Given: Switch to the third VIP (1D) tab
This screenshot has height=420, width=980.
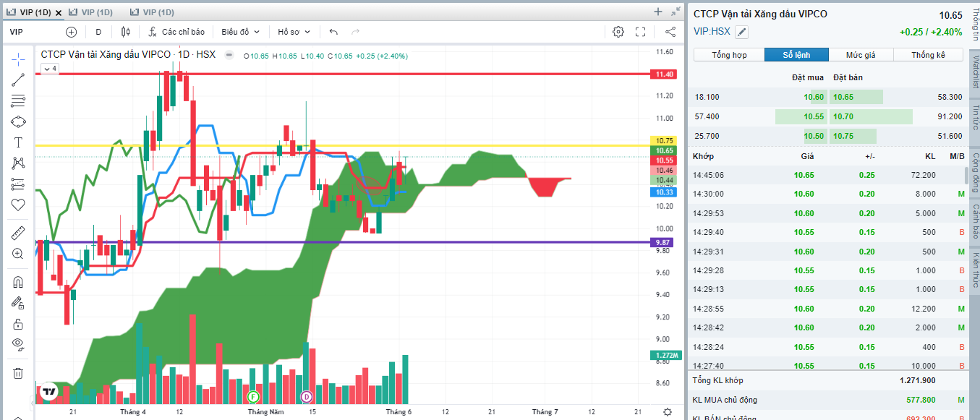Looking at the screenshot, I should 152,12.
